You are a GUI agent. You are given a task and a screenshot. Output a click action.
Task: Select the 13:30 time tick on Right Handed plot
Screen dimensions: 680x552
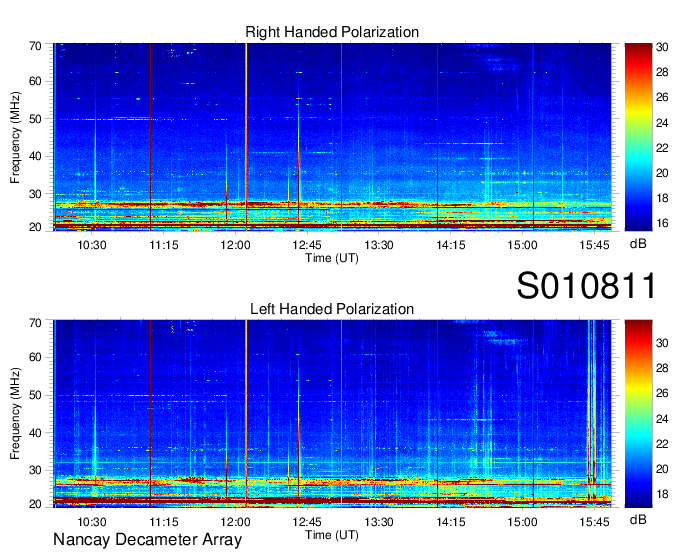point(379,245)
